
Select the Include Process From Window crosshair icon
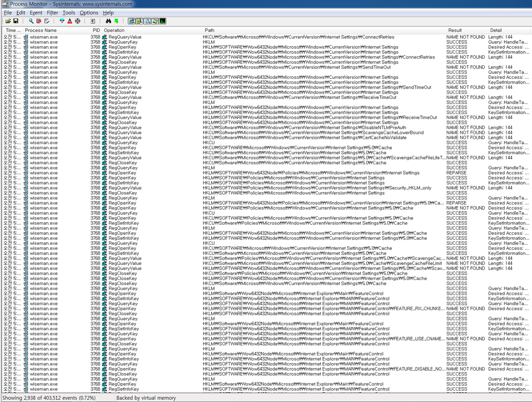78,21
